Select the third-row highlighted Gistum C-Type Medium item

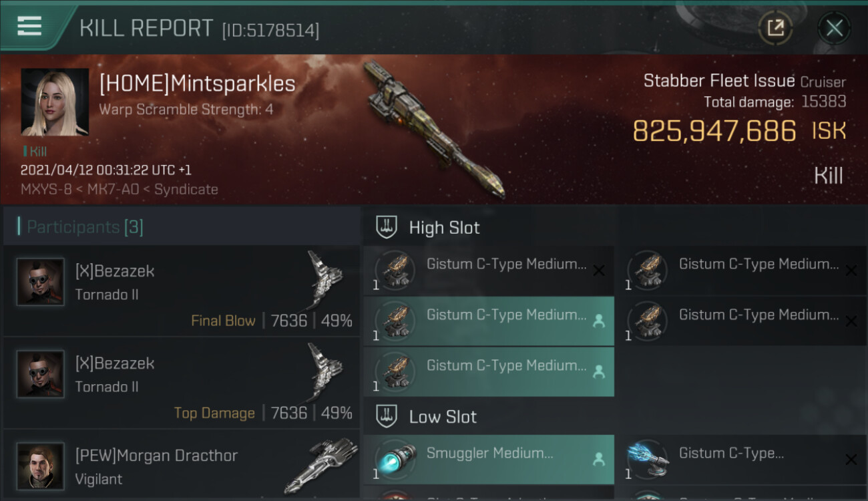[x=489, y=371]
